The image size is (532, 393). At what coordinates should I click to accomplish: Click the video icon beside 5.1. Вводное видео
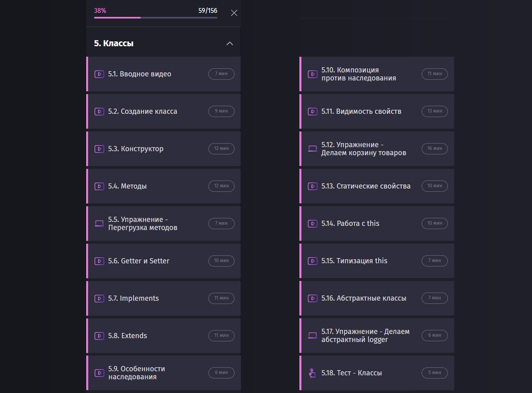pos(99,74)
